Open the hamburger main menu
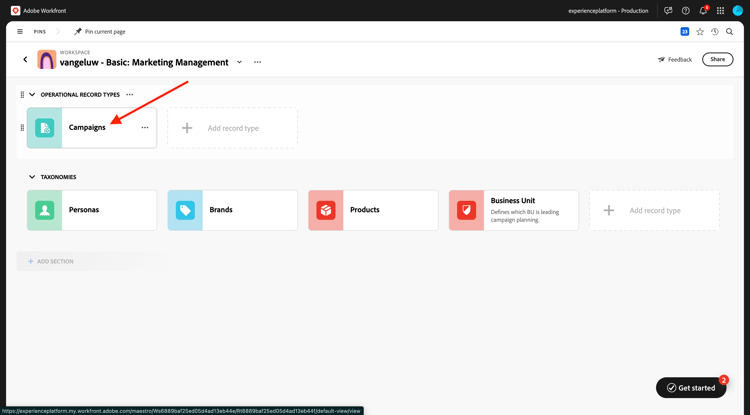750x415 pixels. pos(20,32)
